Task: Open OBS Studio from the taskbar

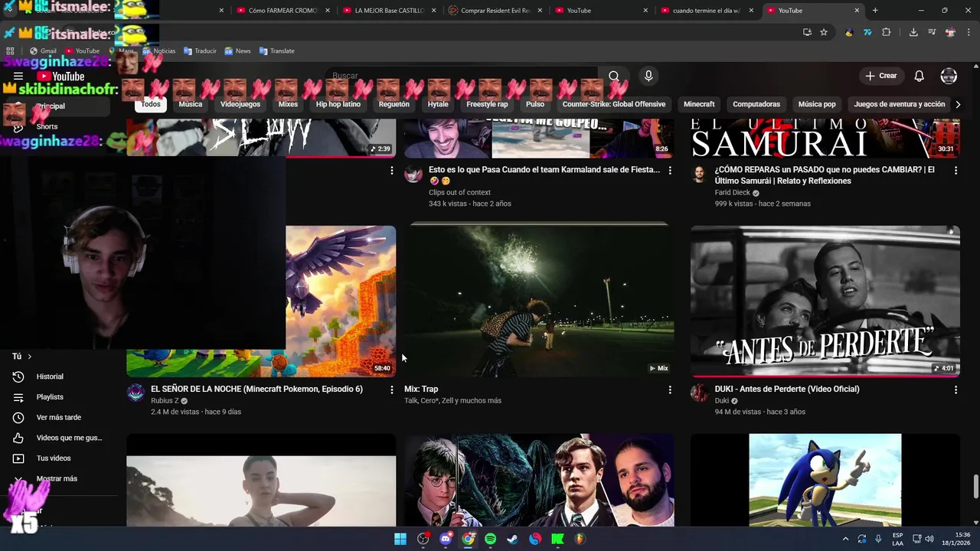Action: pyautogui.click(x=423, y=539)
